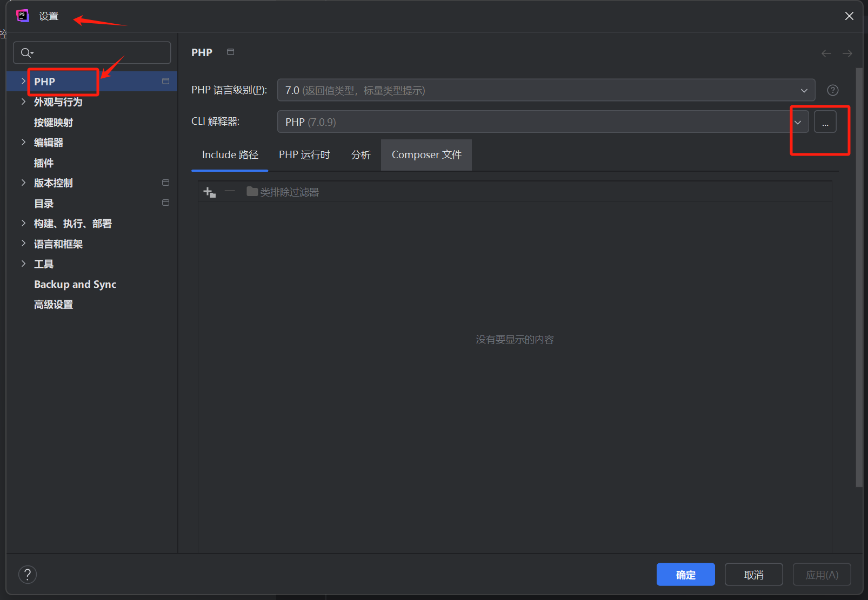868x600 pixels.
Task: Expand the PHP tree node
Action: coord(23,81)
